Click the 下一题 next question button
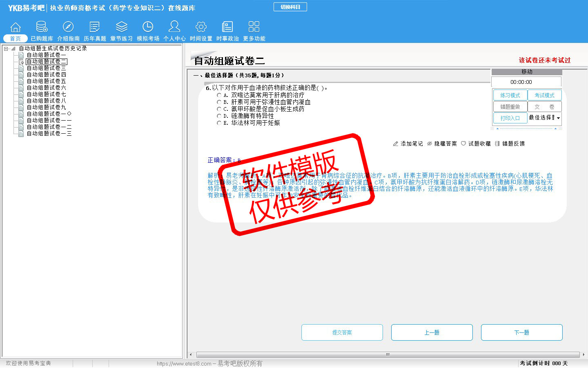The image size is (588, 368). [x=521, y=332]
